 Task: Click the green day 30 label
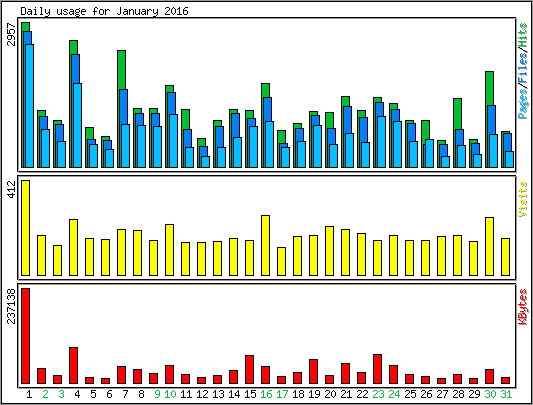click(x=490, y=394)
